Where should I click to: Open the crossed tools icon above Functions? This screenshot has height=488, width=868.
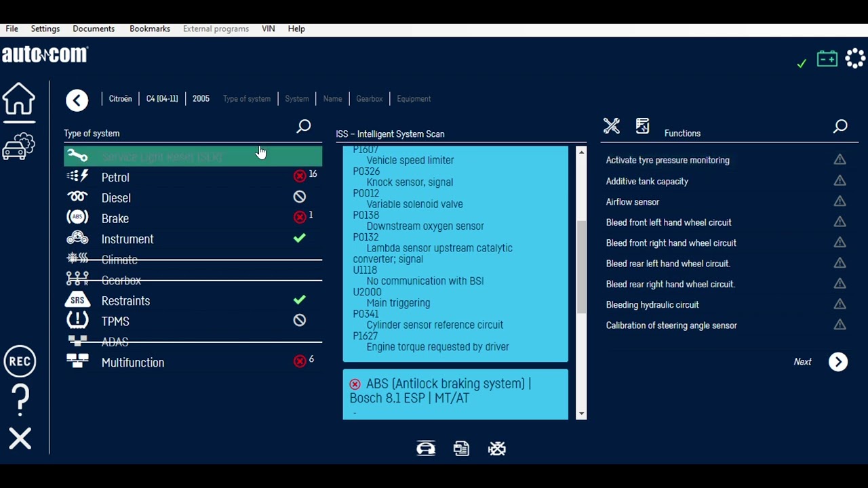coord(612,126)
